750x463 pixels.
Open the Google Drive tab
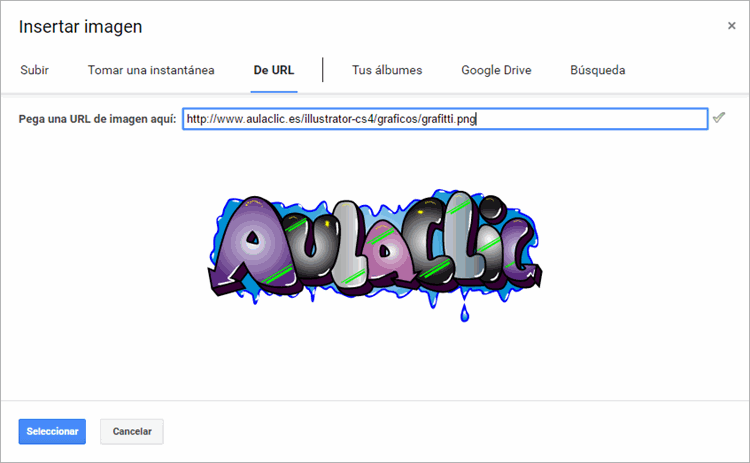(x=496, y=70)
